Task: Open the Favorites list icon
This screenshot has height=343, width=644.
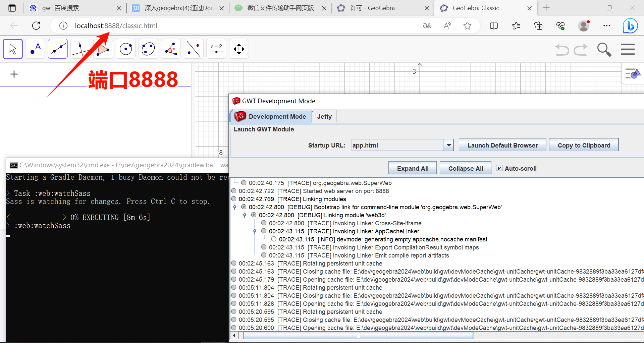Action: tap(516, 25)
